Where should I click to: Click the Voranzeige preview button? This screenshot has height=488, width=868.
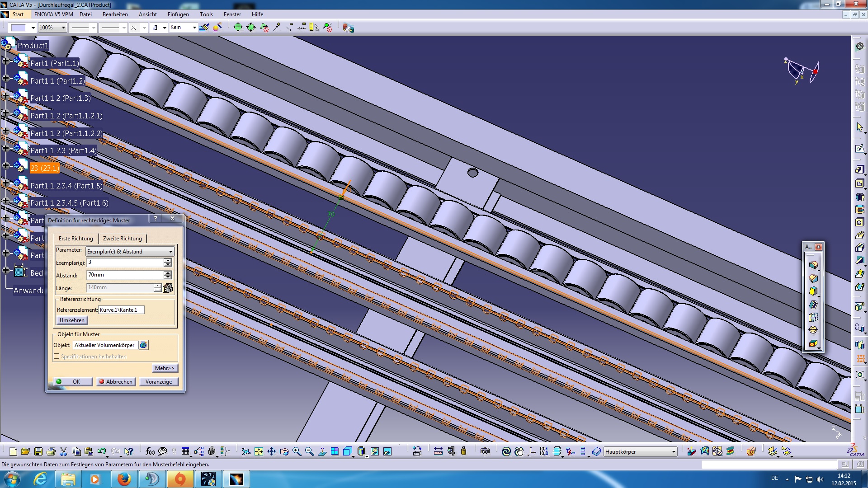(x=159, y=382)
